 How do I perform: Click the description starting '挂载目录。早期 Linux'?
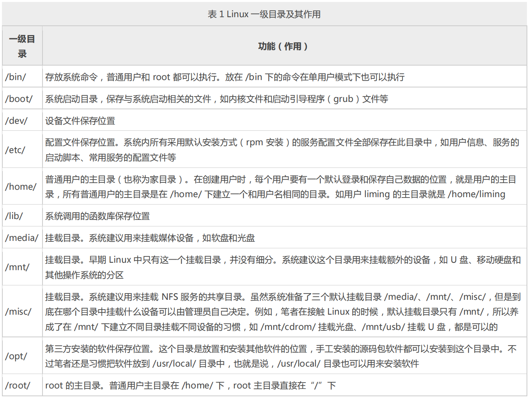point(283,267)
